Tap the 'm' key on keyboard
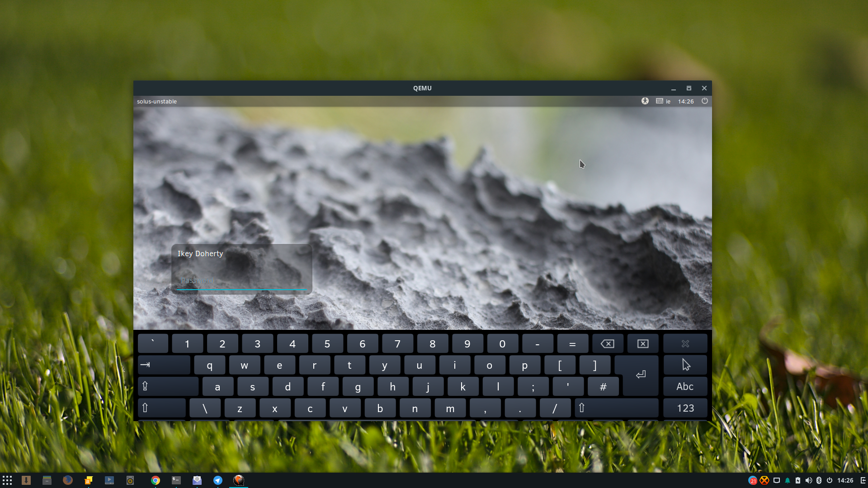This screenshot has width=868, height=488. tap(450, 408)
